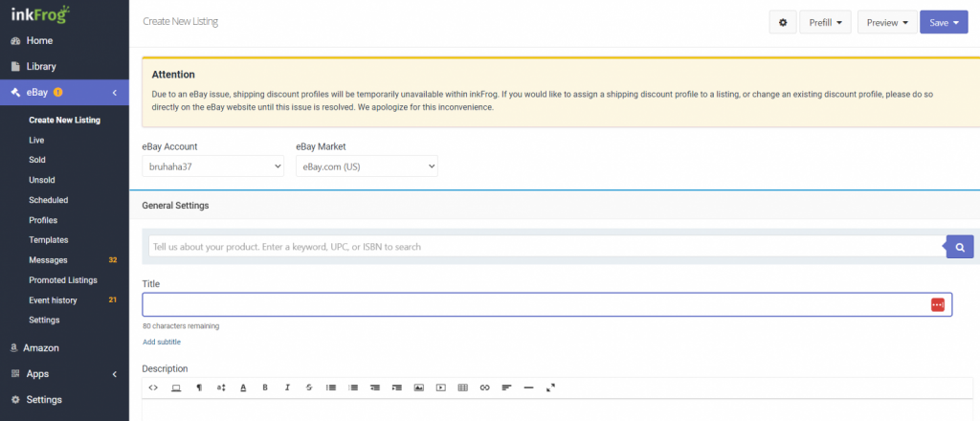Image resolution: width=980 pixels, height=421 pixels.
Task: Click the Attention notice heading
Action: pyautogui.click(x=173, y=75)
